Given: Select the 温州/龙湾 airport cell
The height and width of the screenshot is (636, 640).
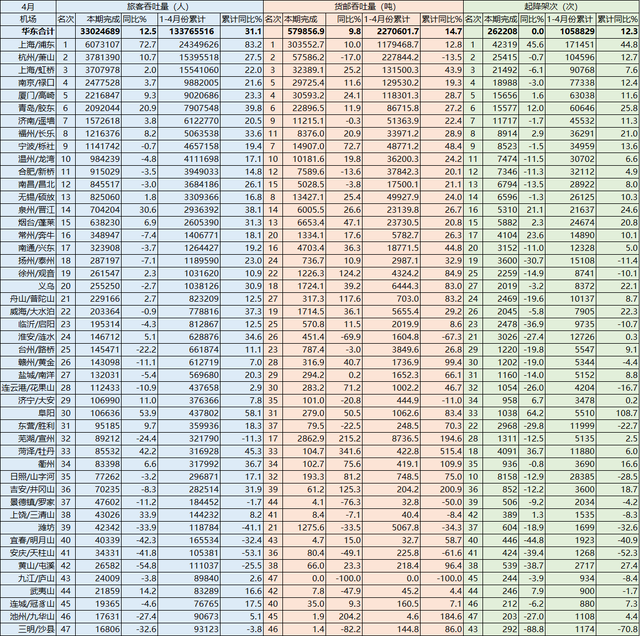Looking at the screenshot, I should coord(28,159).
